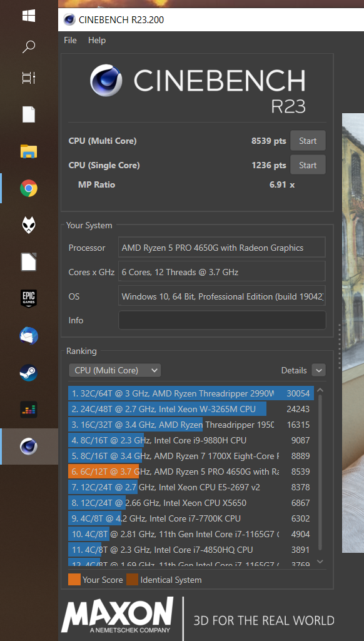
Task: Select the Threadripper 2990W ranking row
Action: [191, 393]
